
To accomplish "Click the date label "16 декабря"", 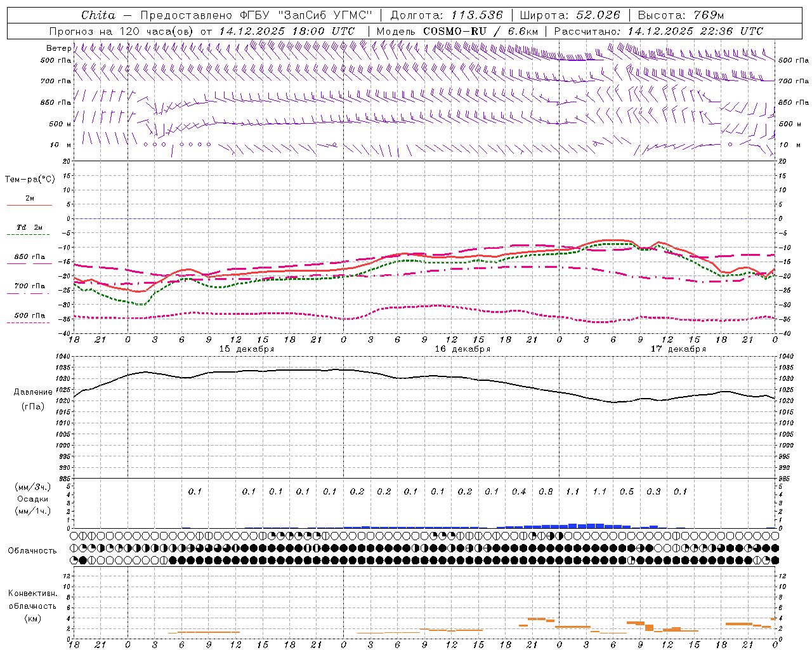I will pos(462,349).
